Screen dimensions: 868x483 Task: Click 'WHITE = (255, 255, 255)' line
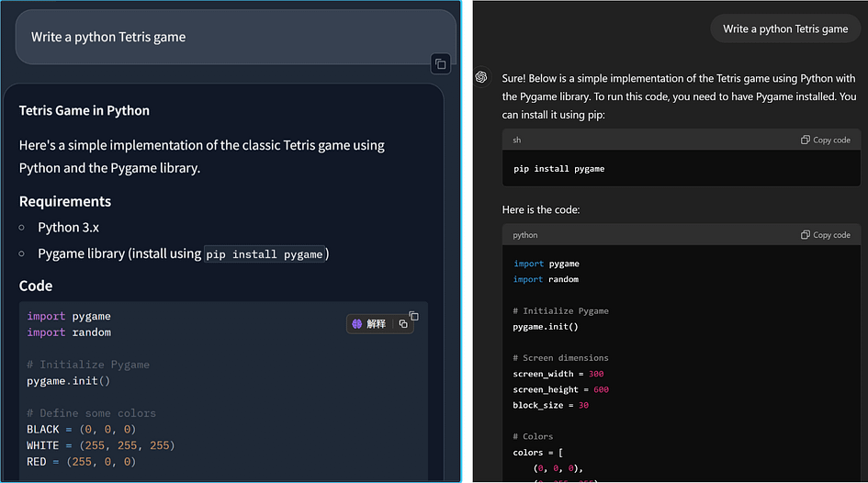[101, 445]
